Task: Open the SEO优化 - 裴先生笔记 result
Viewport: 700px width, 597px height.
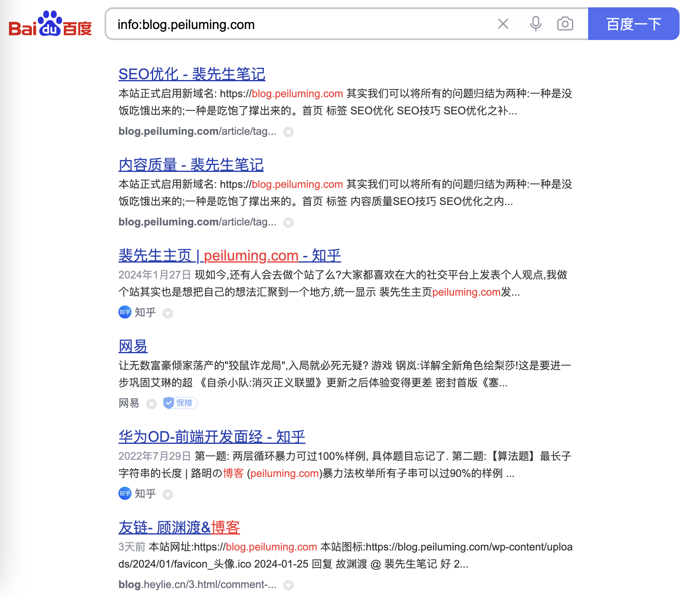Action: tap(192, 74)
